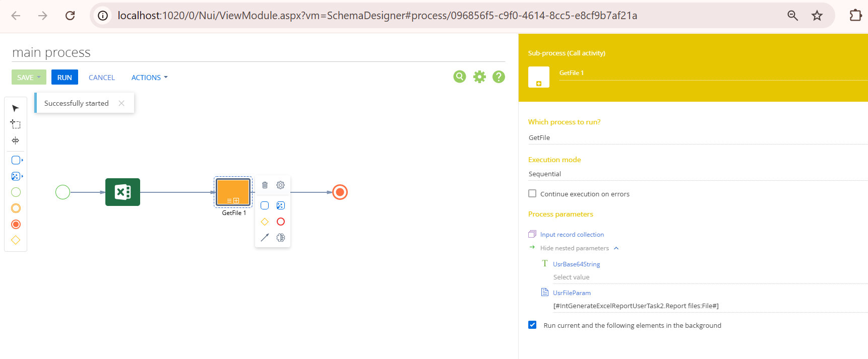
Task: Open element settings gear in context pad
Action: click(281, 185)
